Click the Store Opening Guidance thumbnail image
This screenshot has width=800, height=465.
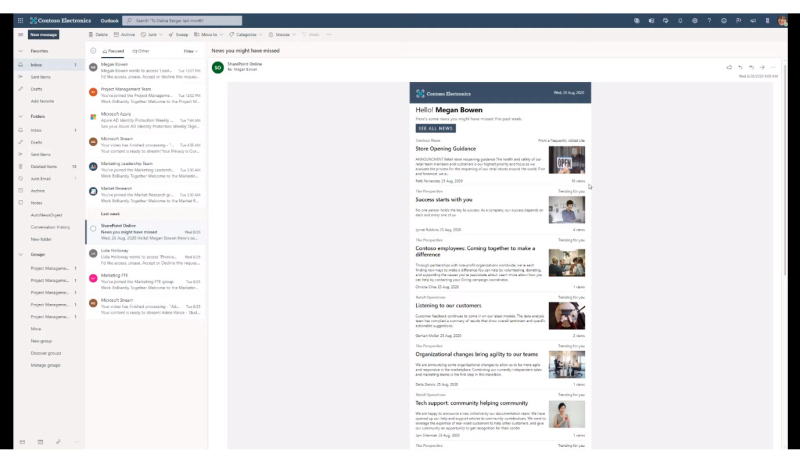click(566, 160)
